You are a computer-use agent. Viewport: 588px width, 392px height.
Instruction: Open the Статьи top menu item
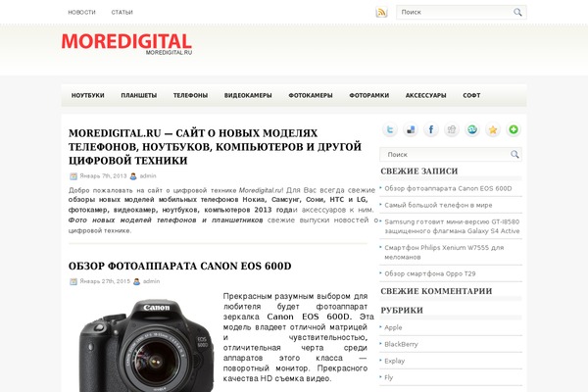click(x=122, y=13)
